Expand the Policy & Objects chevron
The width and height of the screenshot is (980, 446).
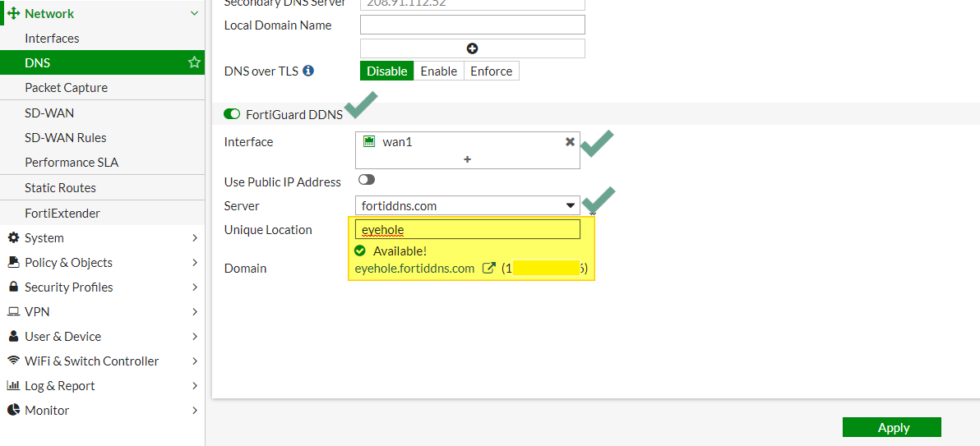pyautogui.click(x=195, y=262)
